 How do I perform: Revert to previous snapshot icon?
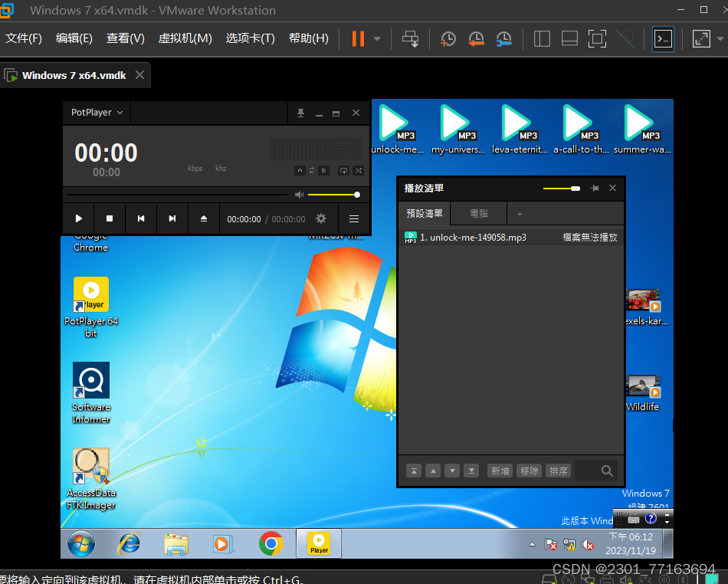tap(476, 39)
